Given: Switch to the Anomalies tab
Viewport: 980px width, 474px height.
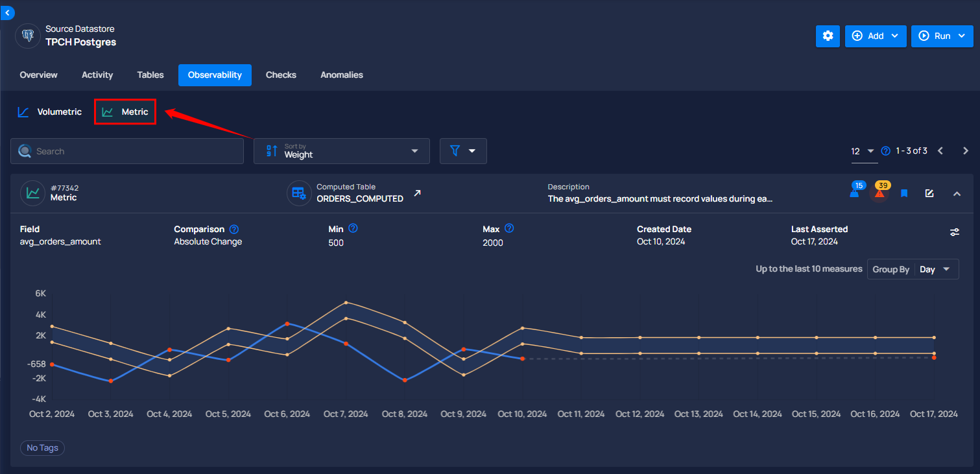Looking at the screenshot, I should pos(342,75).
